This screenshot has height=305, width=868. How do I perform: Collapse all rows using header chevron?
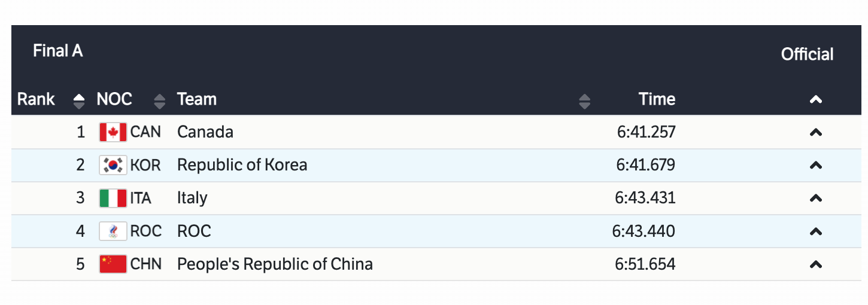click(815, 100)
